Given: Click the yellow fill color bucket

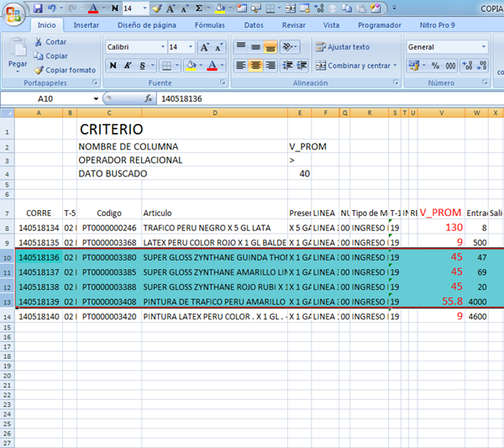Looking at the screenshot, I should pyautogui.click(x=191, y=66).
